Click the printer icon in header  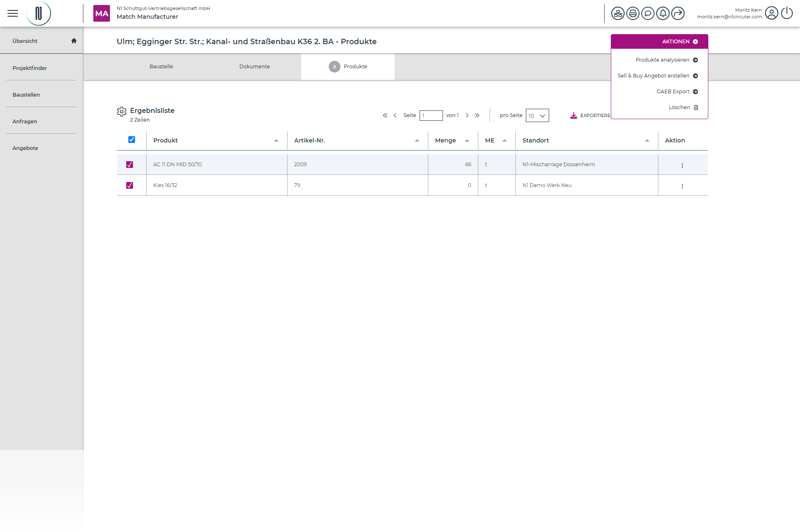point(632,13)
